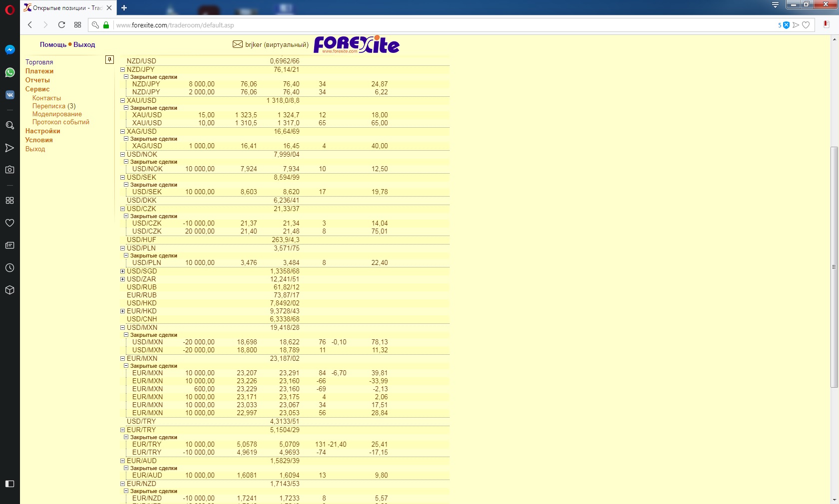Click scrollbar up arrow

pyautogui.click(x=834, y=39)
